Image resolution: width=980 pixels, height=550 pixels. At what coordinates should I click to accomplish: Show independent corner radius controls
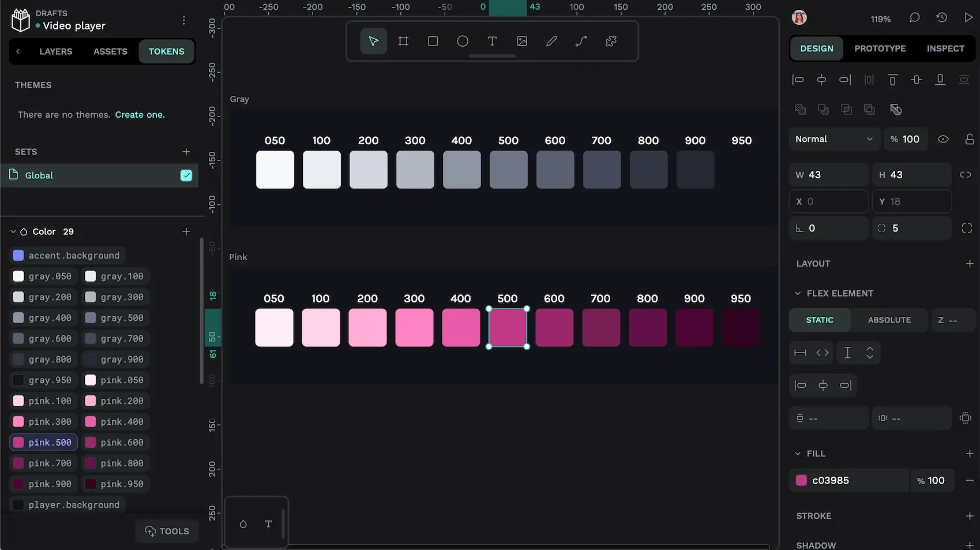(x=967, y=228)
